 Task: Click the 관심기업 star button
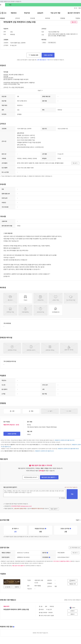click(8, 587)
